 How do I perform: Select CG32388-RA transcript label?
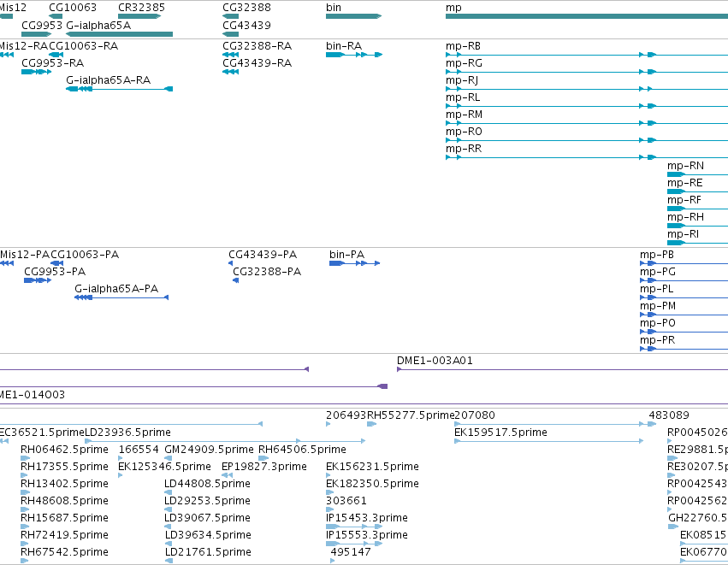257,46
